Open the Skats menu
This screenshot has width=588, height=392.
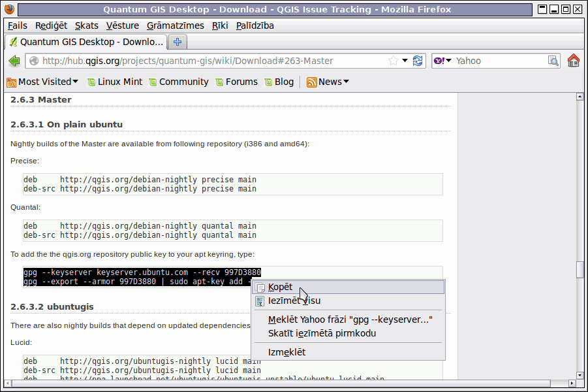(x=87, y=25)
